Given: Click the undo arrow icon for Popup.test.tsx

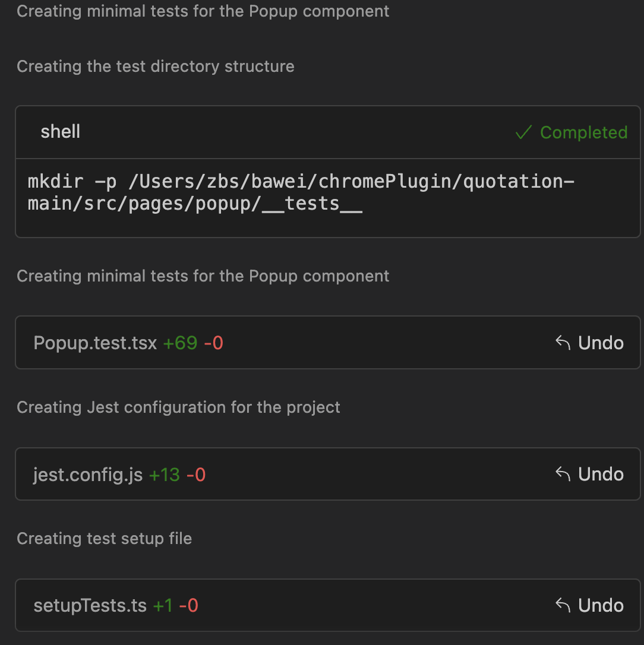Looking at the screenshot, I should click(x=563, y=343).
